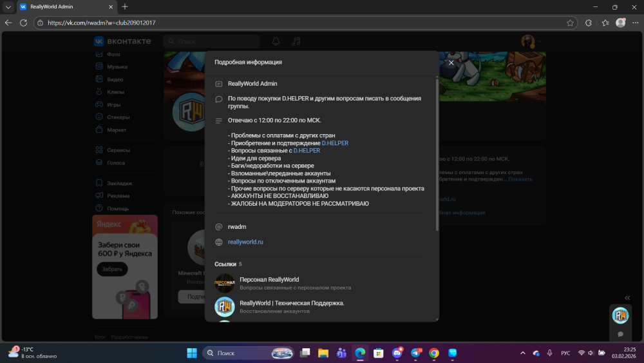Open File Explorer from taskbar

pyautogui.click(x=323, y=353)
